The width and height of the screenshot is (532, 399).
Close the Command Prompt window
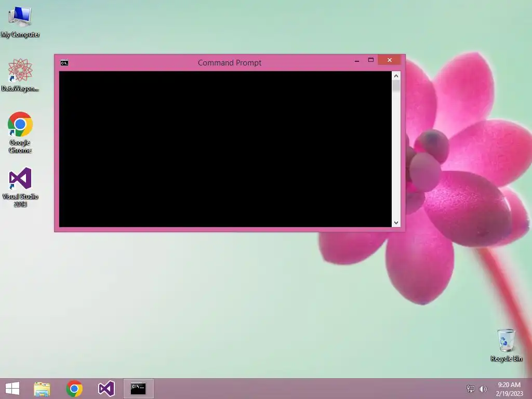(390, 60)
